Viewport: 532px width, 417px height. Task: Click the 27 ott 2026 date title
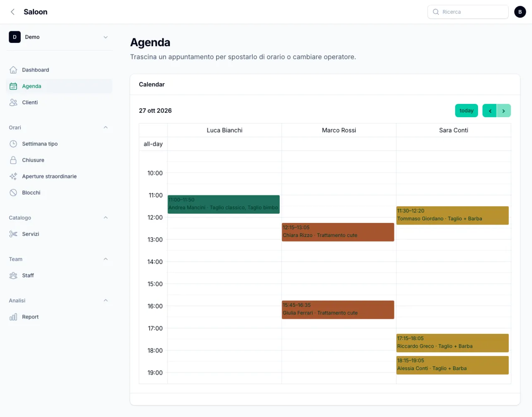click(155, 111)
